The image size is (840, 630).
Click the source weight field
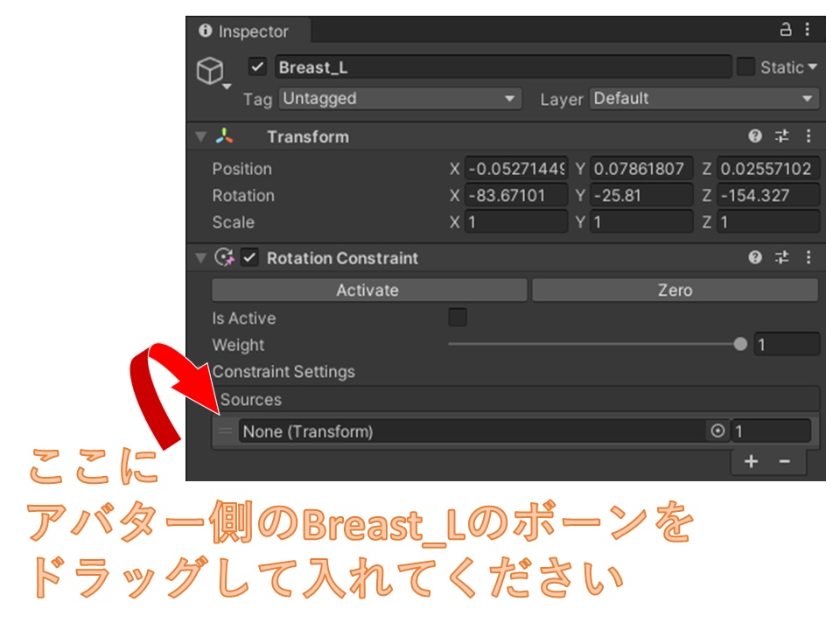point(770,430)
